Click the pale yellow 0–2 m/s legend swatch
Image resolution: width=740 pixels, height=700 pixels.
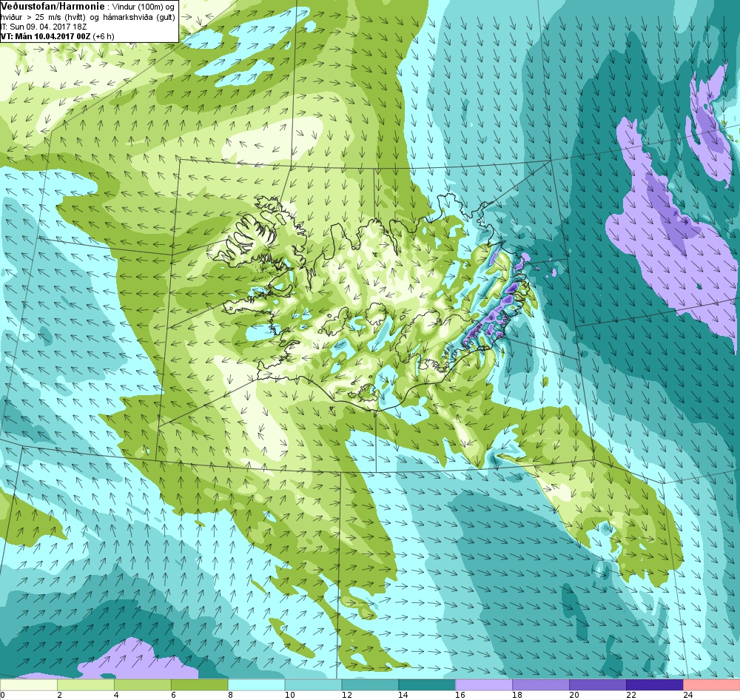tap(29, 684)
